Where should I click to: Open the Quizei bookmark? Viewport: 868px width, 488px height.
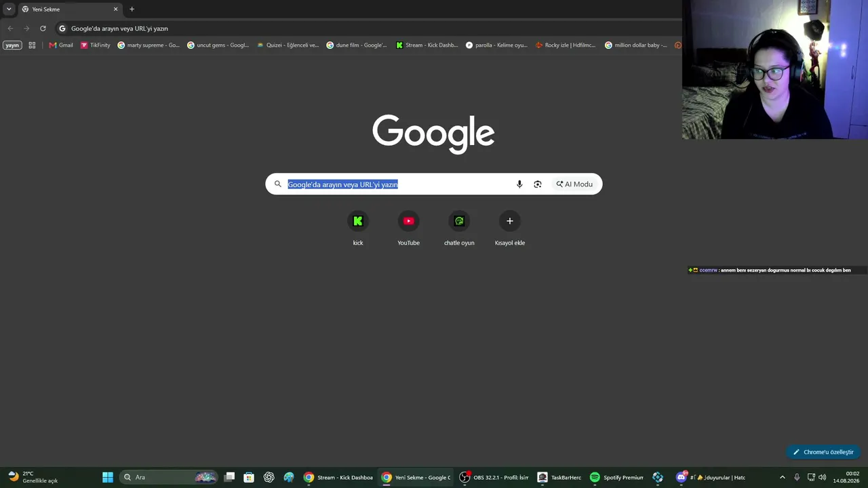point(288,45)
